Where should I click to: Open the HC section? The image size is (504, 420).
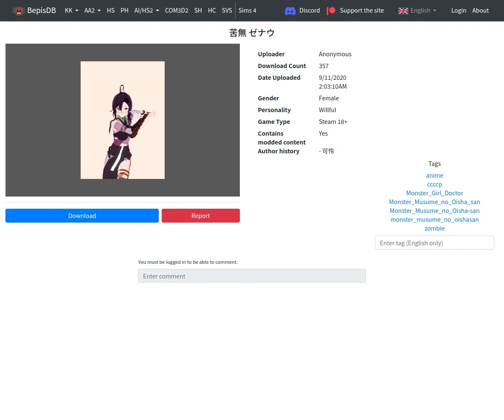(212, 10)
